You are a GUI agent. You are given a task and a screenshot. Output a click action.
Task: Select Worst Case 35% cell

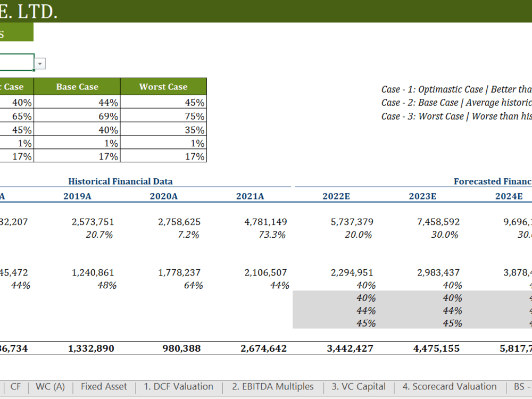click(x=163, y=129)
